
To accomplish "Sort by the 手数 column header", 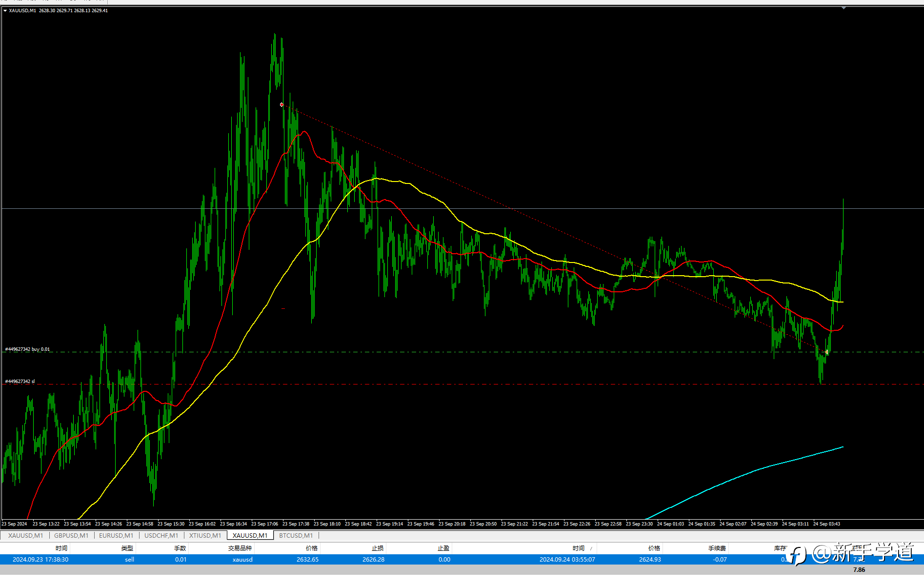I will point(181,548).
